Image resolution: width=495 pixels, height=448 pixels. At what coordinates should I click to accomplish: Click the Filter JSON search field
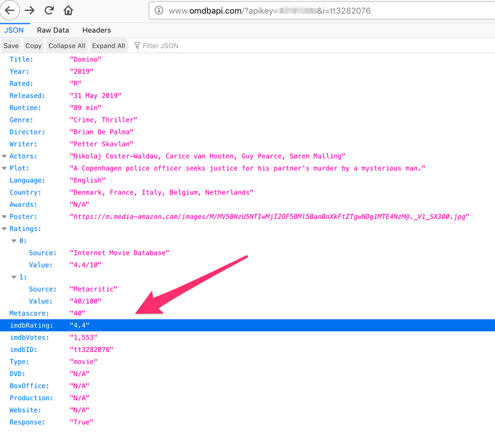[161, 46]
